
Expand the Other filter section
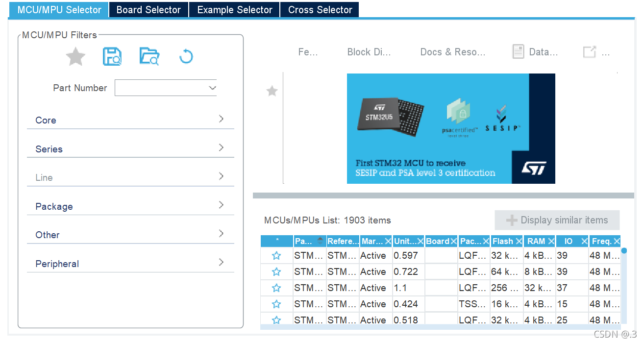point(130,234)
